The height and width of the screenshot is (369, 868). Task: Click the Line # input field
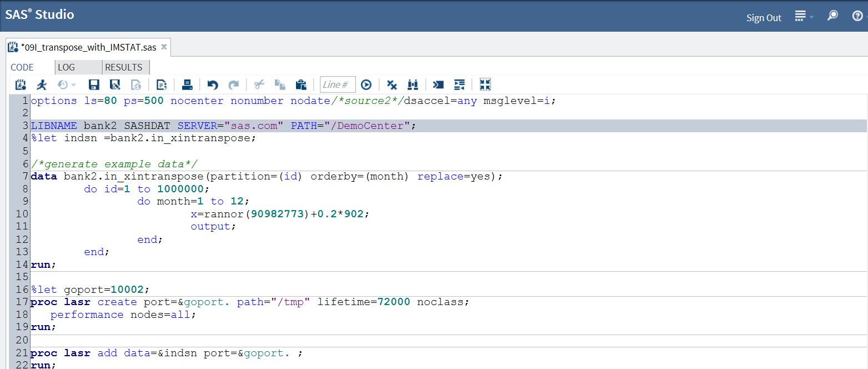(338, 84)
